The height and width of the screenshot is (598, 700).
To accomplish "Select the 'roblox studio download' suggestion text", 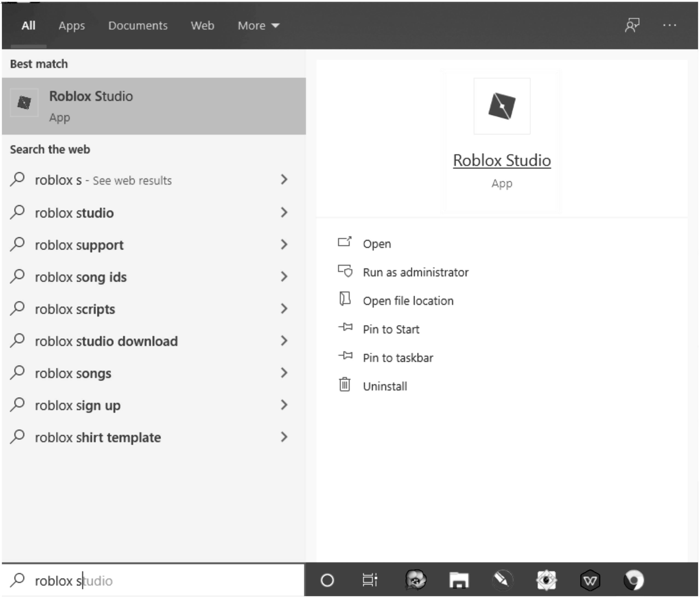I will pyautogui.click(x=106, y=341).
